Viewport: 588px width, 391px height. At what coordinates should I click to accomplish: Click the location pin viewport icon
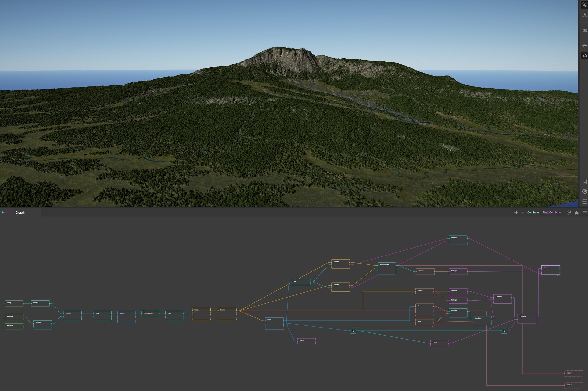[585, 15]
